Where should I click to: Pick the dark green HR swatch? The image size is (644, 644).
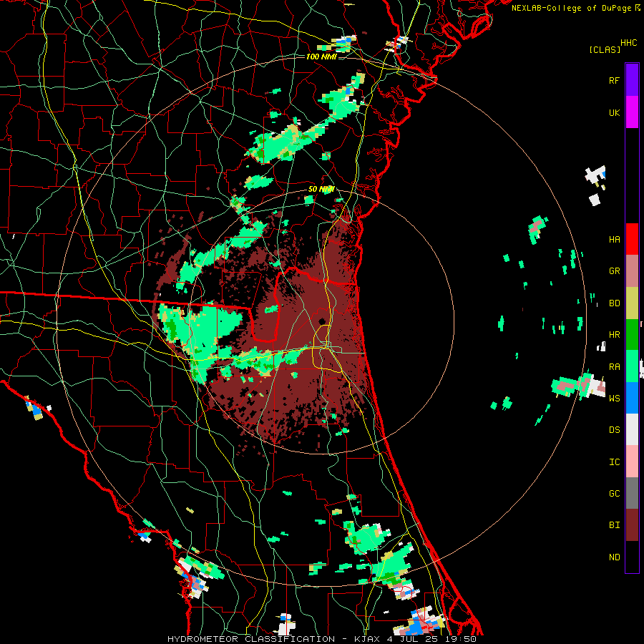point(632,335)
